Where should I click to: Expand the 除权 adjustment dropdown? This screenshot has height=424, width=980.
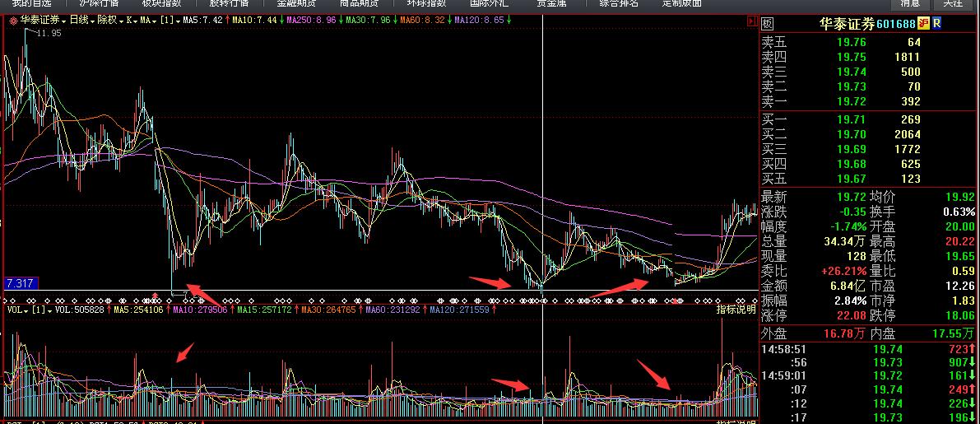coord(109,20)
